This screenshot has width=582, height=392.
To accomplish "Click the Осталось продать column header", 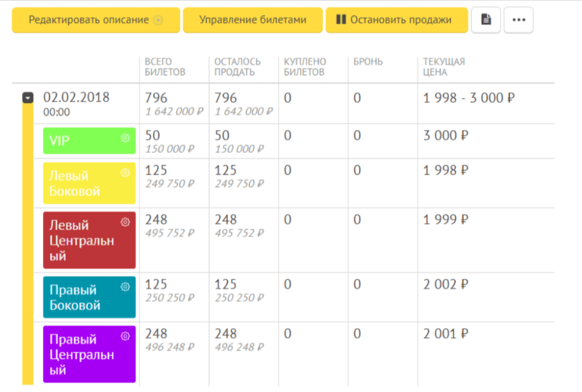I will [237, 67].
